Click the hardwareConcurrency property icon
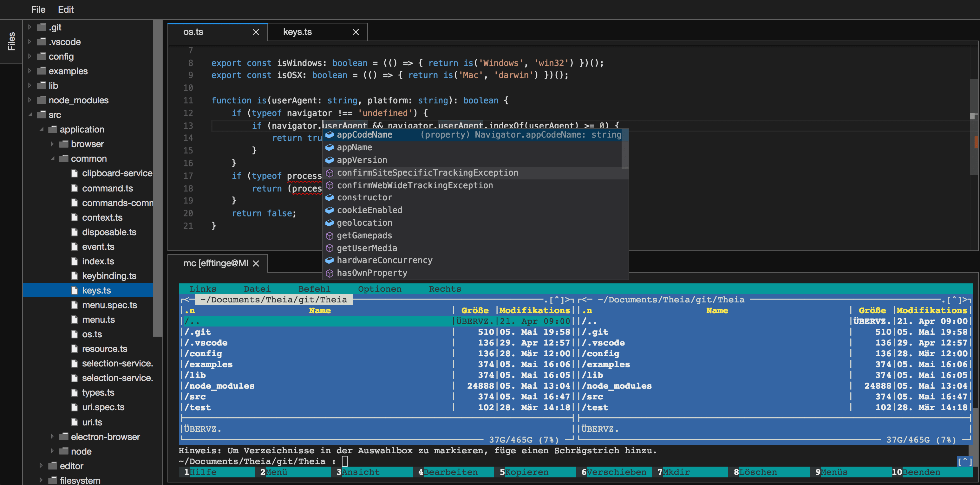 pos(330,260)
